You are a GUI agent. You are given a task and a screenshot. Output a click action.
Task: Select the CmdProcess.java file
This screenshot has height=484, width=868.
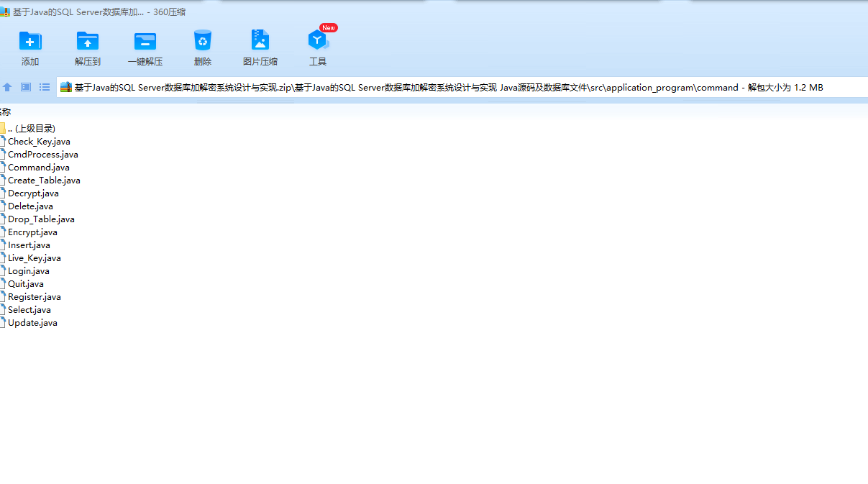click(43, 155)
